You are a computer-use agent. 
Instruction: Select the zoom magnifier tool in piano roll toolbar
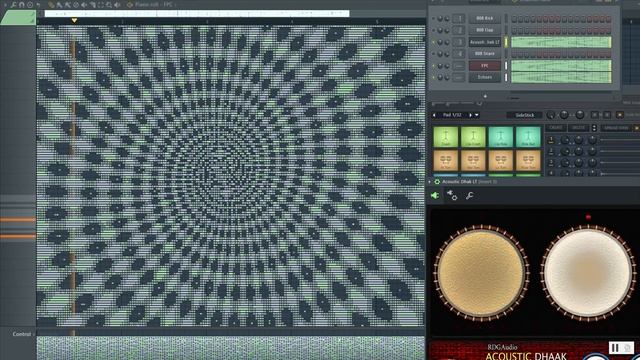[109, 5]
